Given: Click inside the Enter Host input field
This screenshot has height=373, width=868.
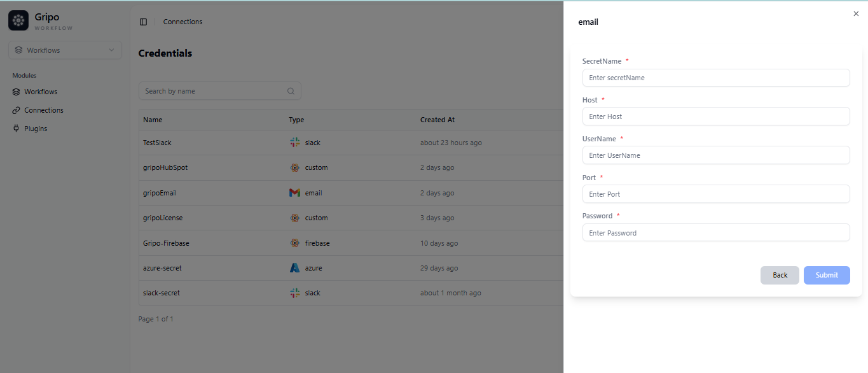Looking at the screenshot, I should 715,116.
